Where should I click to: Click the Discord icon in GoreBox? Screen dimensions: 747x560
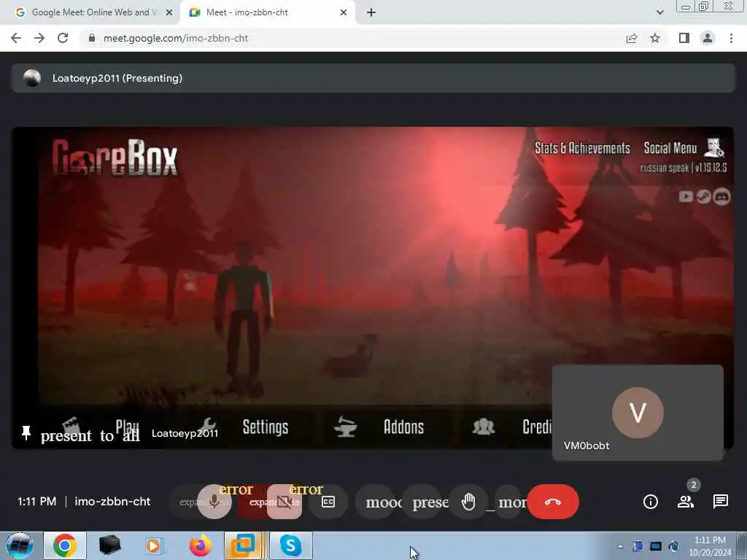pos(721,196)
